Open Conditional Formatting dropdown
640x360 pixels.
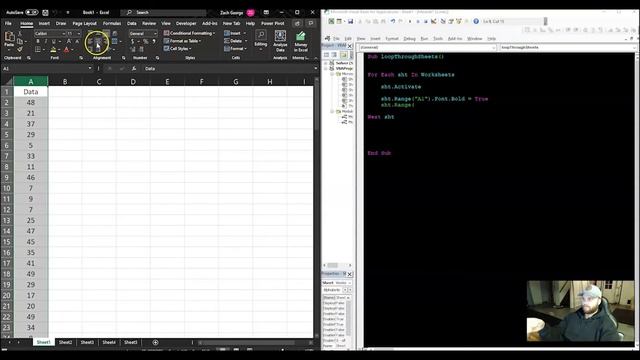[x=189, y=33]
